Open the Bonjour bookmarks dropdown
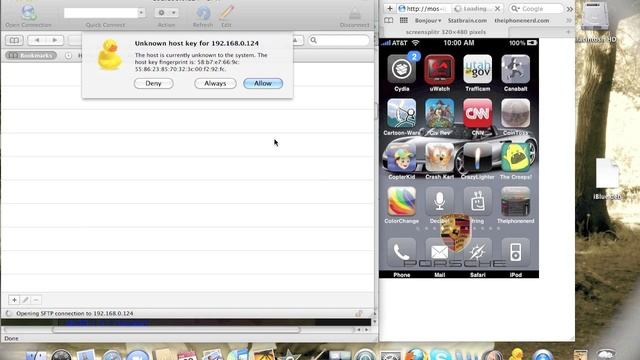Viewport: 640px width, 360px height. pyautogui.click(x=428, y=20)
